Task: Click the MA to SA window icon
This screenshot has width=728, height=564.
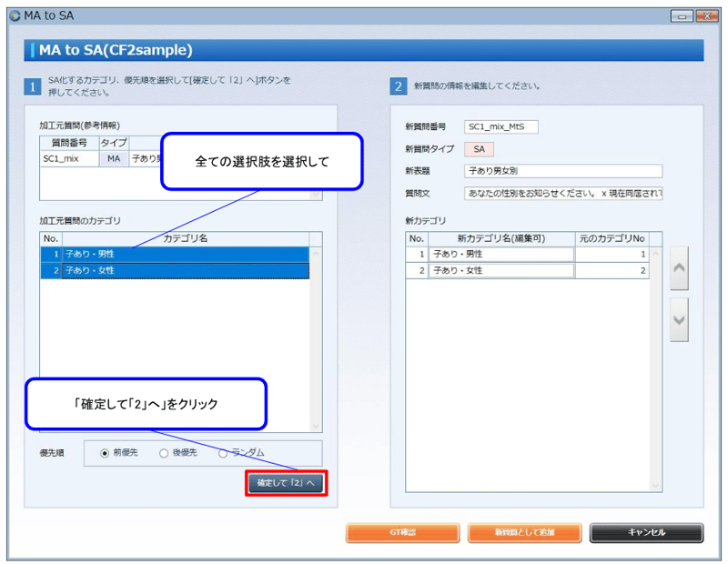Action: (13, 15)
